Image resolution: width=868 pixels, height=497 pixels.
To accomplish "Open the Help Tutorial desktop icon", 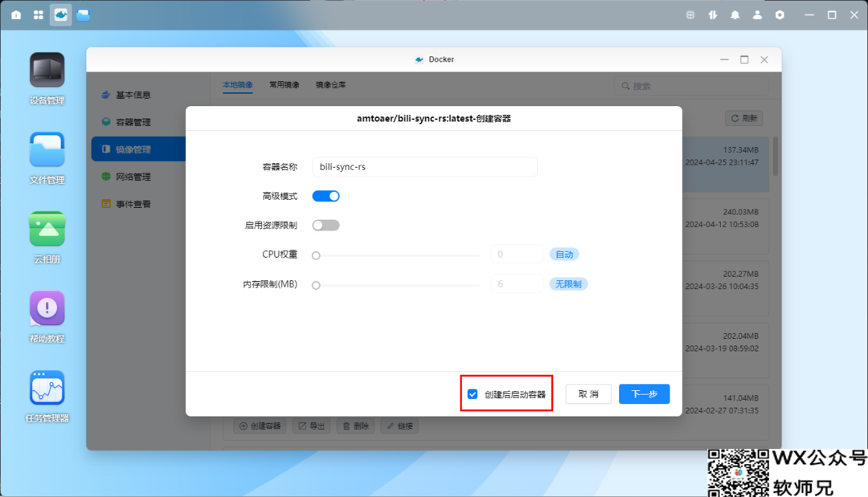I will pos(47,308).
